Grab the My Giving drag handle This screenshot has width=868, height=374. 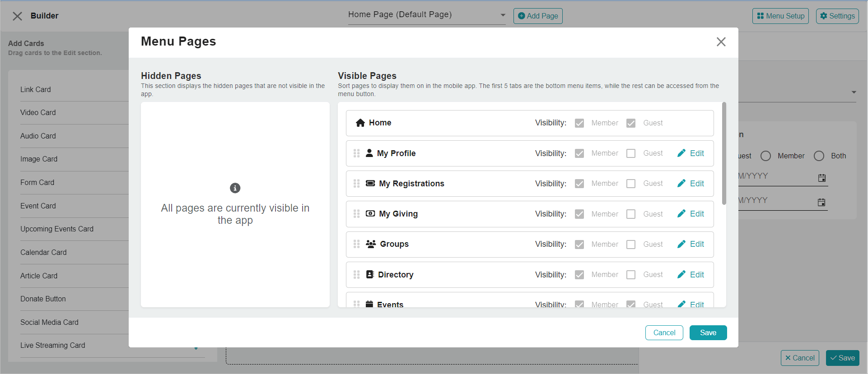click(357, 214)
